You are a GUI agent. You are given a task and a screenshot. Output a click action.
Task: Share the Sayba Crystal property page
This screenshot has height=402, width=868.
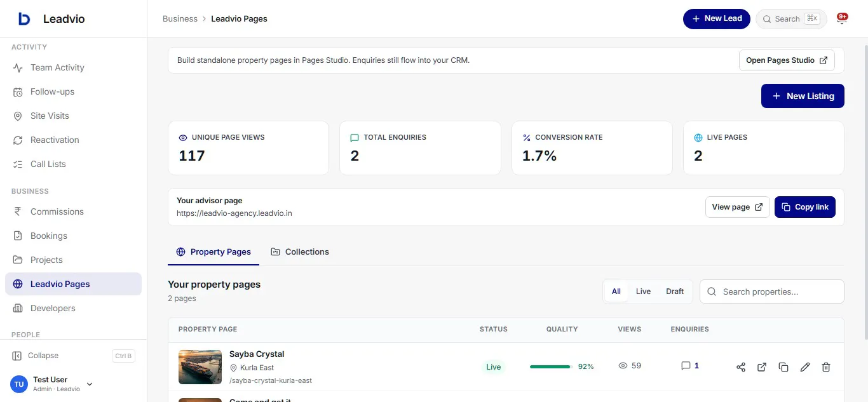741,367
